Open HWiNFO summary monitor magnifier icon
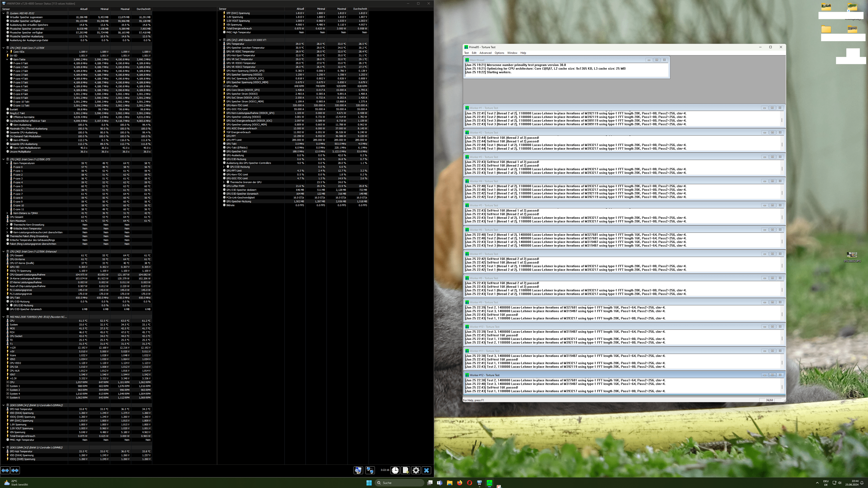The image size is (868, 488). point(358,470)
